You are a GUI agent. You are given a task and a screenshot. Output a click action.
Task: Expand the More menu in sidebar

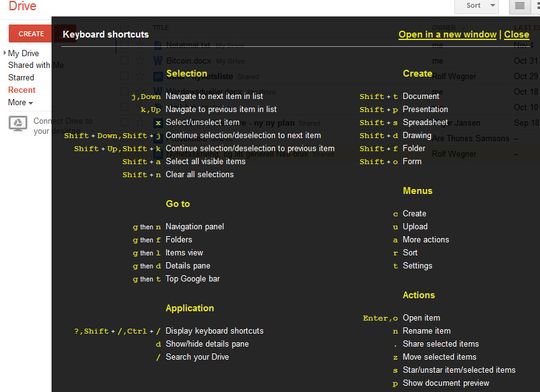click(x=20, y=102)
